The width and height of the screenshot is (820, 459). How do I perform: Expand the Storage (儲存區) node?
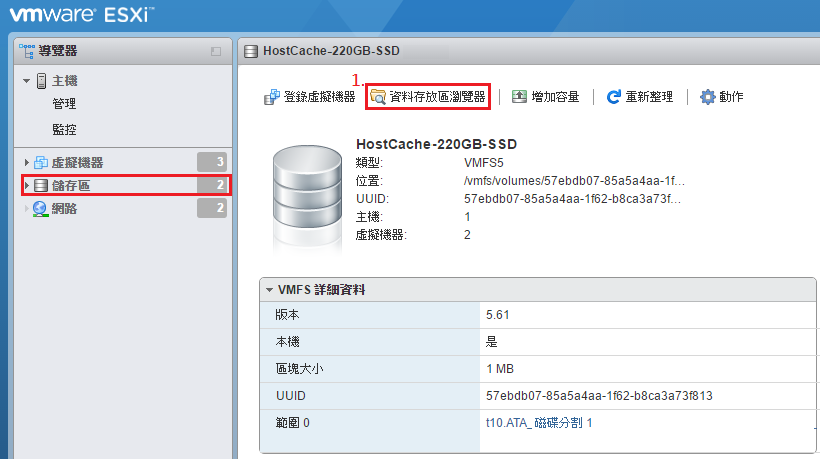coord(27,186)
